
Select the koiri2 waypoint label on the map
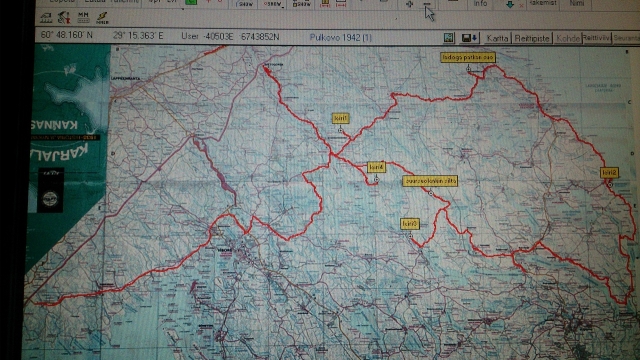click(x=609, y=173)
